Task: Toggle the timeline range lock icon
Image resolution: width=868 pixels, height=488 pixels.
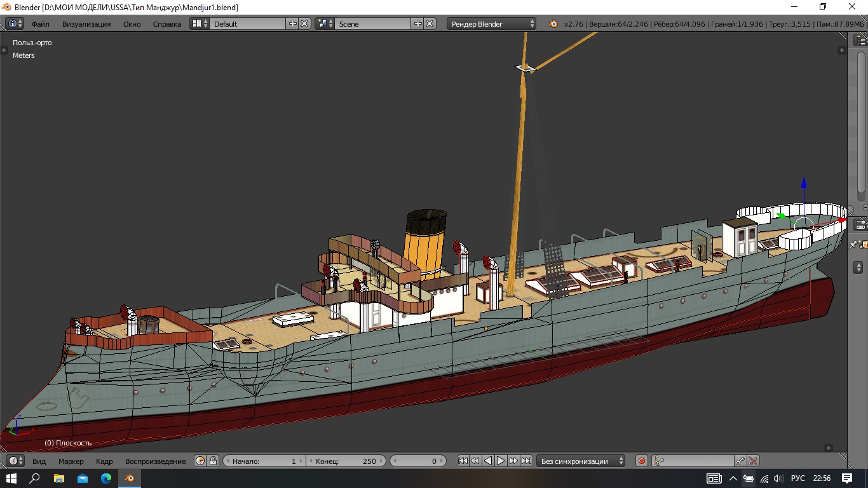Action: point(214,461)
